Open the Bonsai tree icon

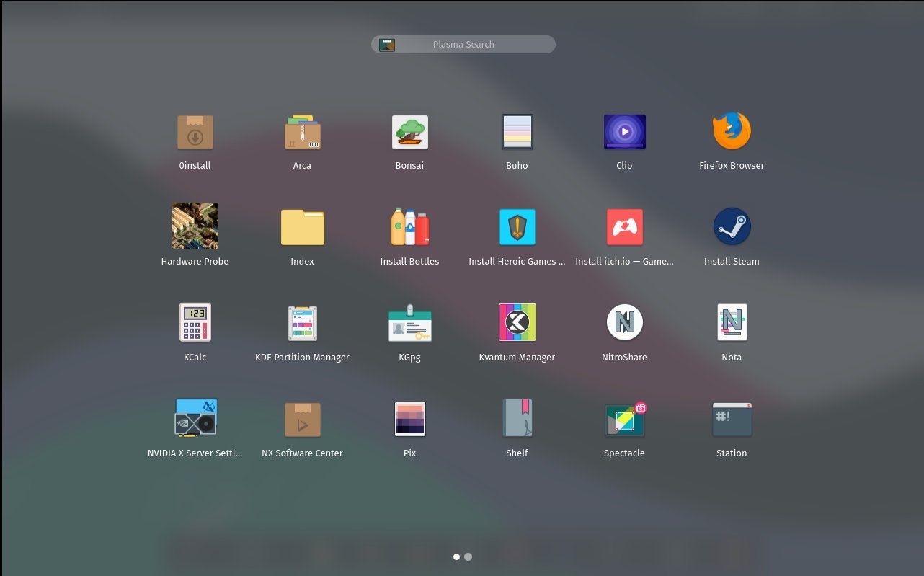410,132
